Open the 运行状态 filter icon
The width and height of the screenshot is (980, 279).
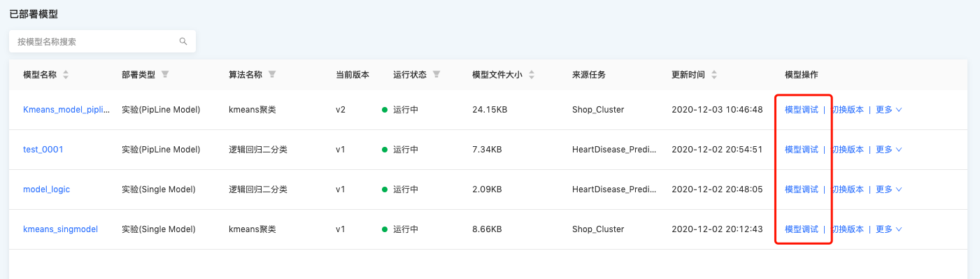coord(436,74)
